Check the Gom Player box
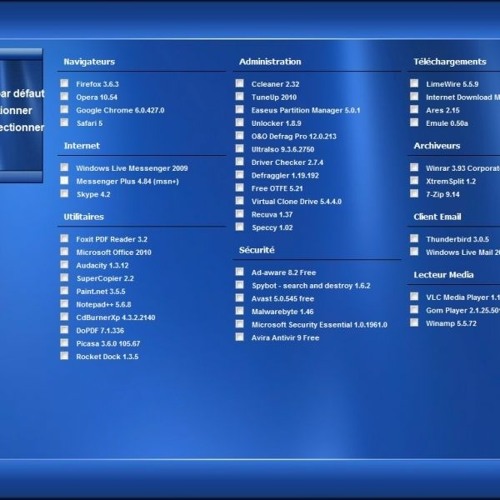The width and height of the screenshot is (500, 500). pyautogui.click(x=414, y=309)
